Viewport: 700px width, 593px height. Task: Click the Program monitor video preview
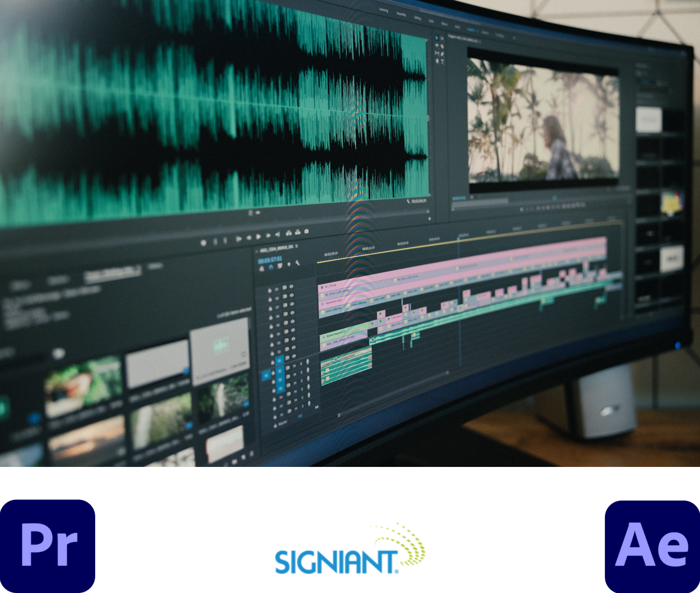tap(544, 120)
